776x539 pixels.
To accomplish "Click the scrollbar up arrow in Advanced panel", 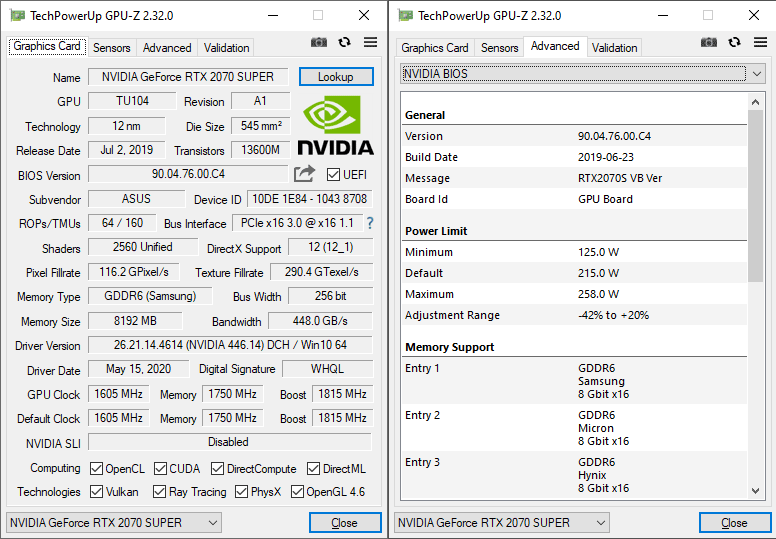I will coord(755,102).
